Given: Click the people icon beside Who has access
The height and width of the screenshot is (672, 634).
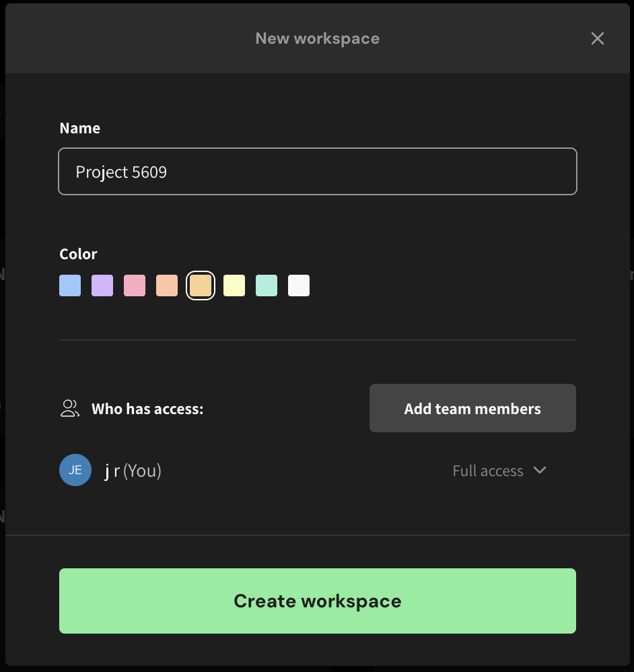Looking at the screenshot, I should point(70,409).
